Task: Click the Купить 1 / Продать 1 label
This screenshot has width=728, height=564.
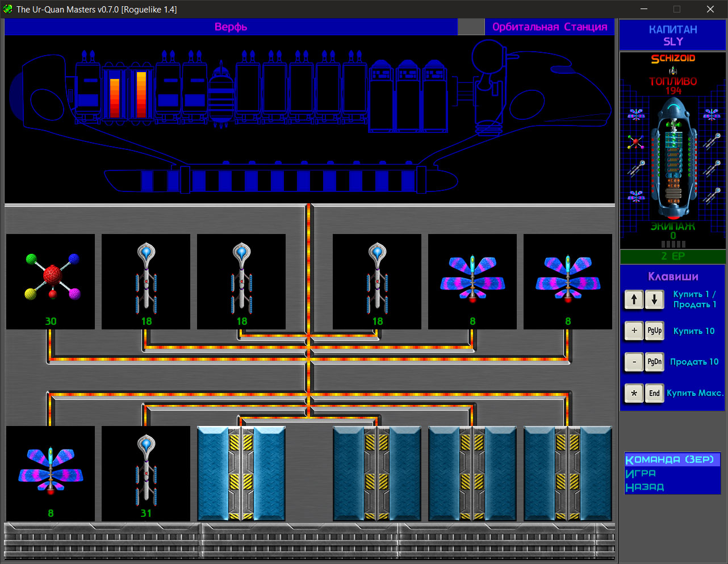Action: (x=694, y=299)
